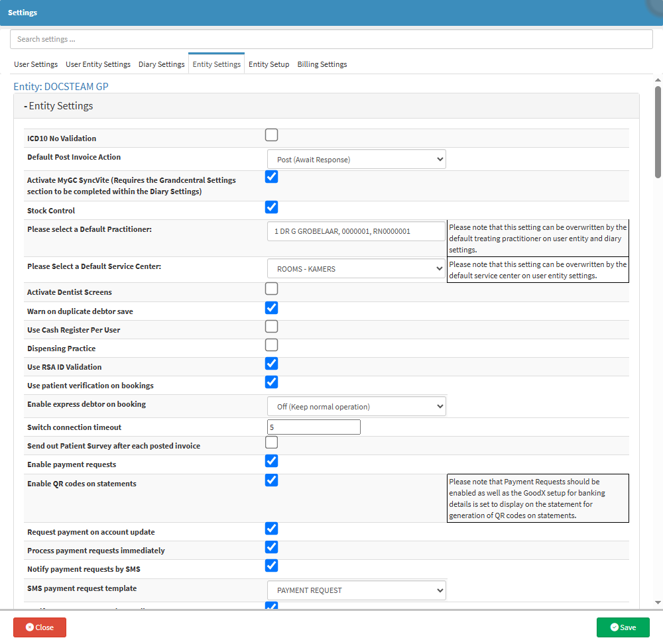This screenshot has width=663, height=644.
Task: Go to the Entity Setup tab
Action: 269,64
